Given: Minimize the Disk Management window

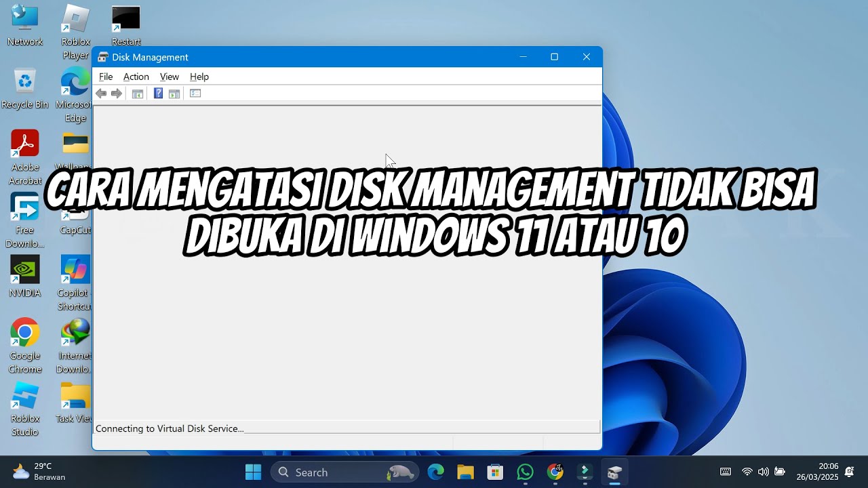Looking at the screenshot, I should click(x=523, y=57).
